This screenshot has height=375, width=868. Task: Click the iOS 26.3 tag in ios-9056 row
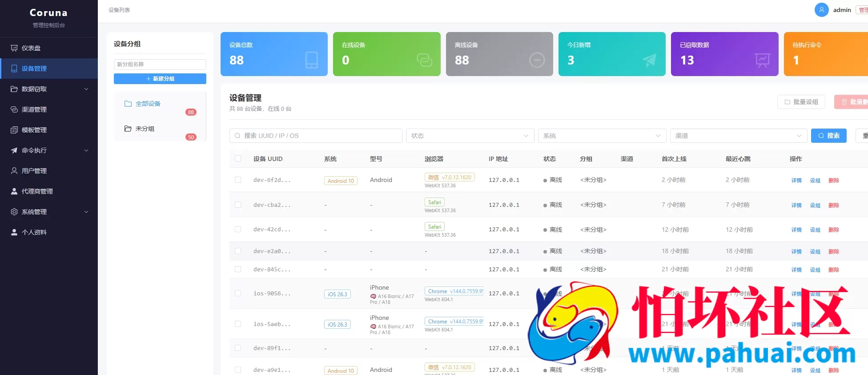338,294
